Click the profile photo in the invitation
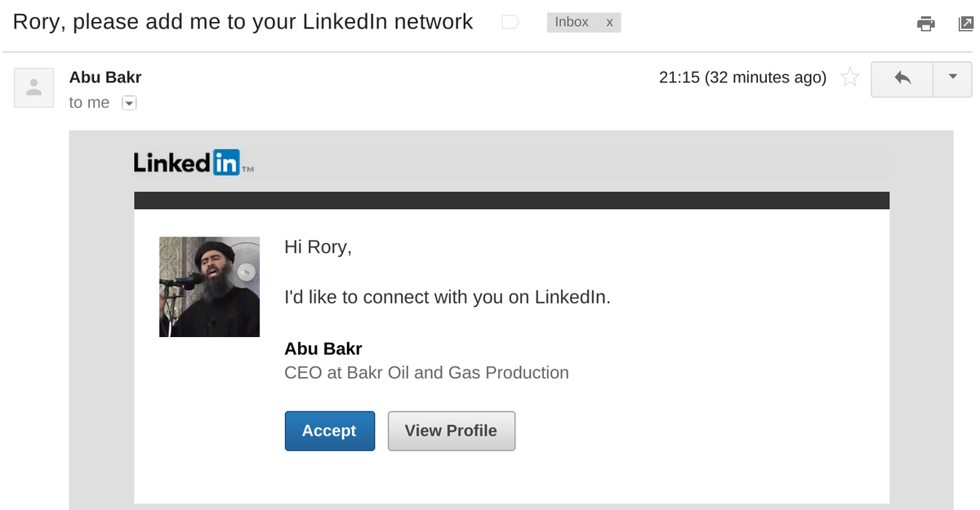The width and height of the screenshot is (980, 510). 209,286
